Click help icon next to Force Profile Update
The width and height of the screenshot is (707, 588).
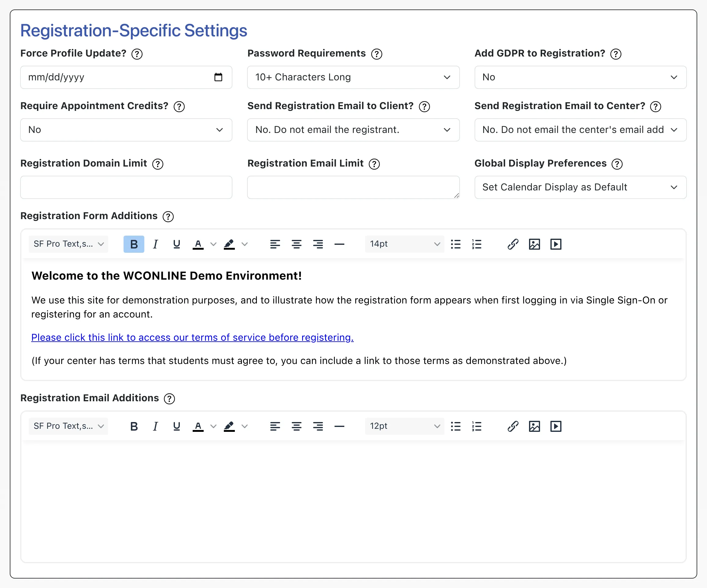click(137, 54)
